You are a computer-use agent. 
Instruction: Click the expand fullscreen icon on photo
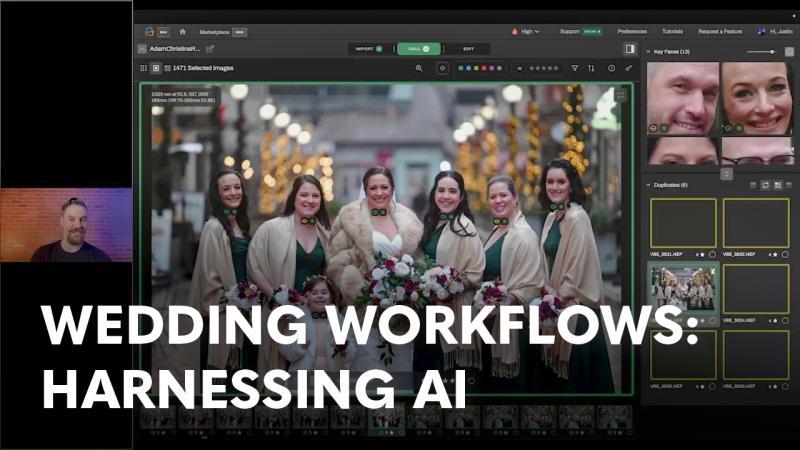coord(620,95)
